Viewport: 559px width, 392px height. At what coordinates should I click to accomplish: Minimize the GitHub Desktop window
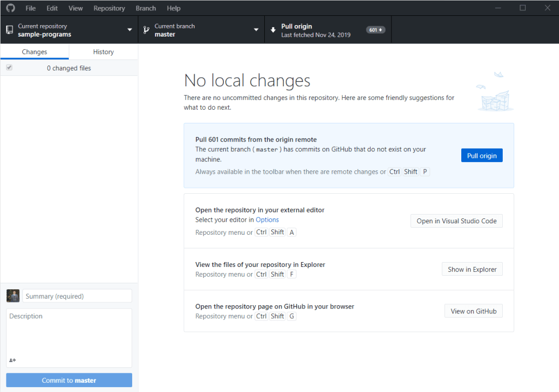(x=498, y=8)
